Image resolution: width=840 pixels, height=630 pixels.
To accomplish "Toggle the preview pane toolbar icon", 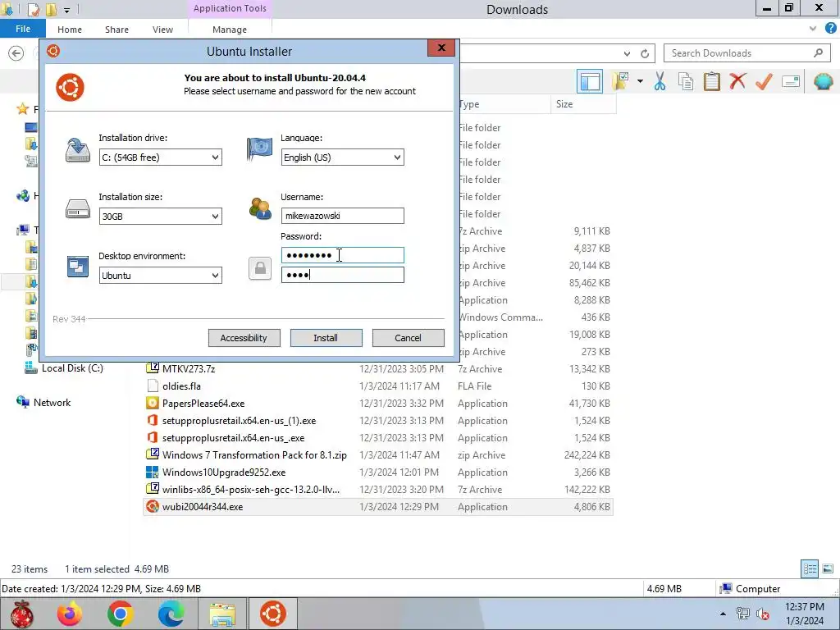I will pos(589,81).
